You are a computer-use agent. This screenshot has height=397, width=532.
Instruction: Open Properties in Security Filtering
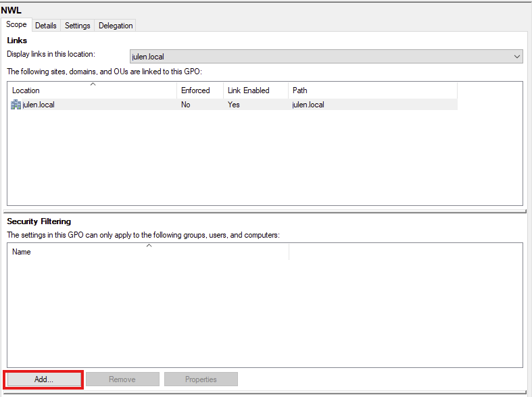[201, 379]
